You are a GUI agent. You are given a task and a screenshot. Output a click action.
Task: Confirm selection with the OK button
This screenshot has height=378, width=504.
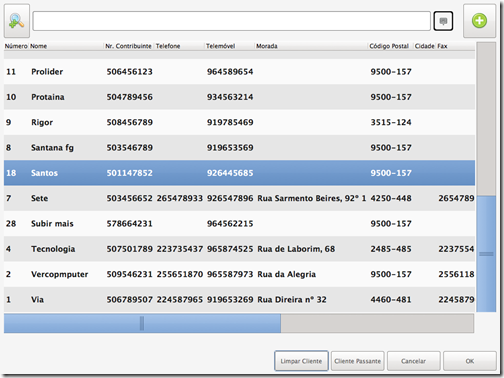pyautogui.click(x=470, y=361)
